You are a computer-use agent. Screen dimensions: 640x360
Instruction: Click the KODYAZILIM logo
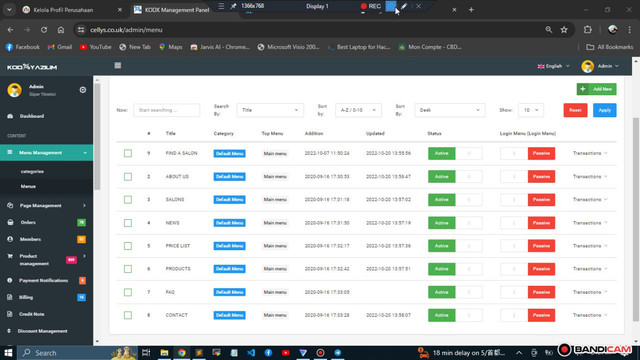[x=32, y=67]
